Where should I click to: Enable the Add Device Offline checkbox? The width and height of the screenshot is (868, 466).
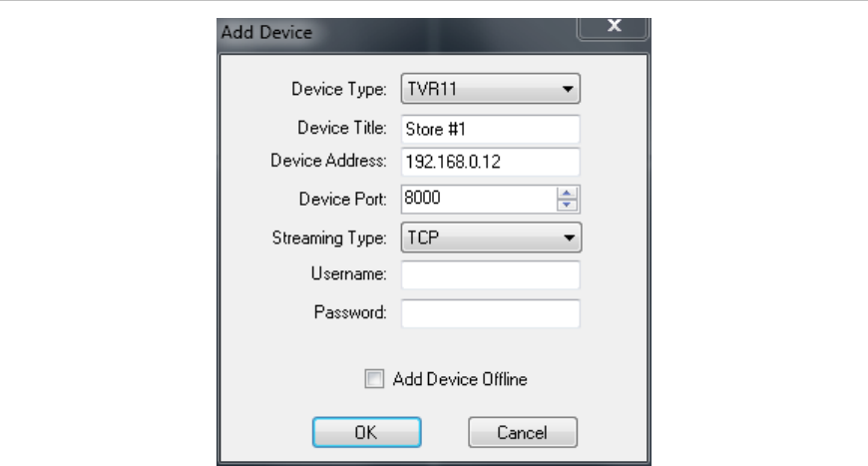point(374,379)
